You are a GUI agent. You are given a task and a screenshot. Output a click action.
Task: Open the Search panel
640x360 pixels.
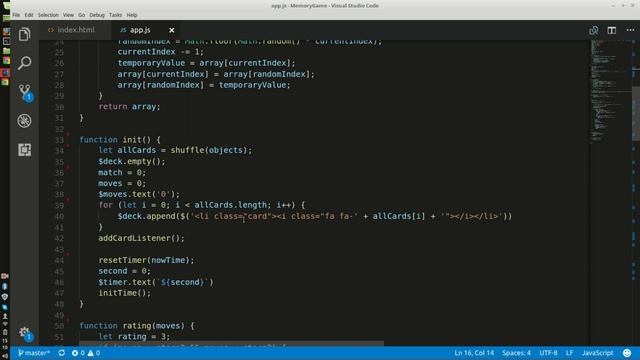pos(24,63)
